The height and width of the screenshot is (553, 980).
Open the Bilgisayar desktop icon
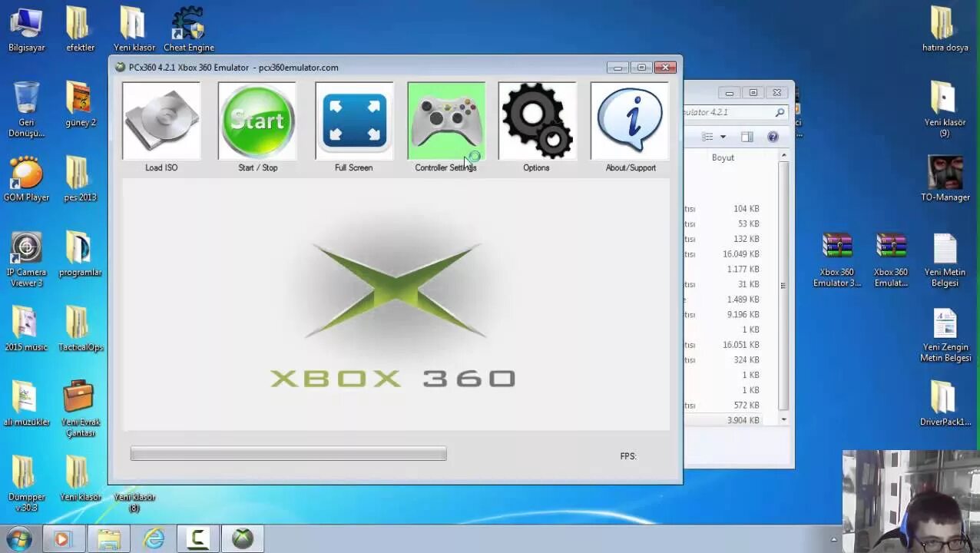[x=27, y=29]
